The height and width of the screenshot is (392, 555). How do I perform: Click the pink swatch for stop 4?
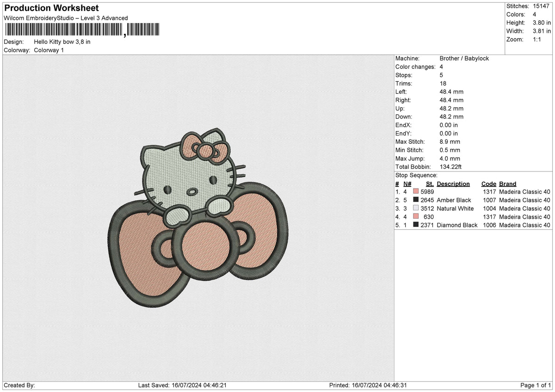click(x=416, y=217)
